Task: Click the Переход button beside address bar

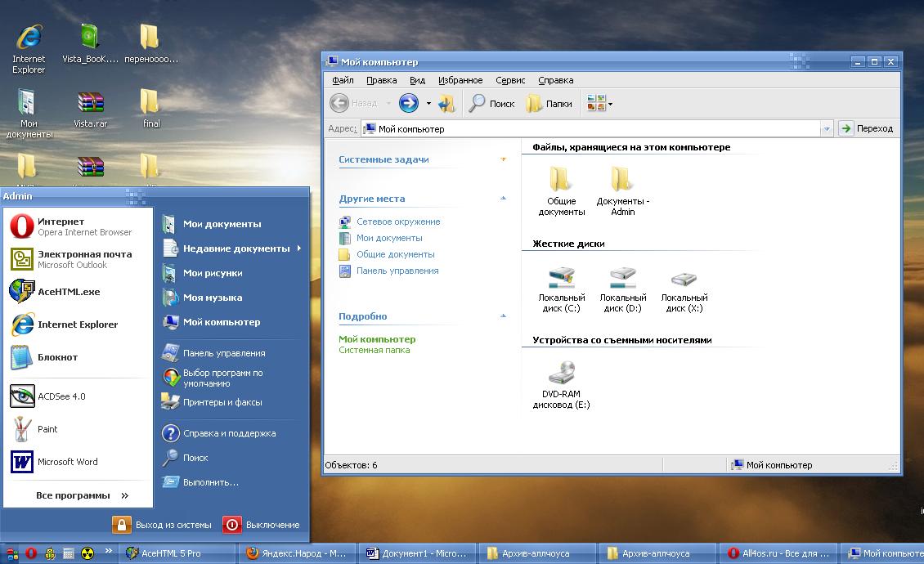Action: coord(867,128)
